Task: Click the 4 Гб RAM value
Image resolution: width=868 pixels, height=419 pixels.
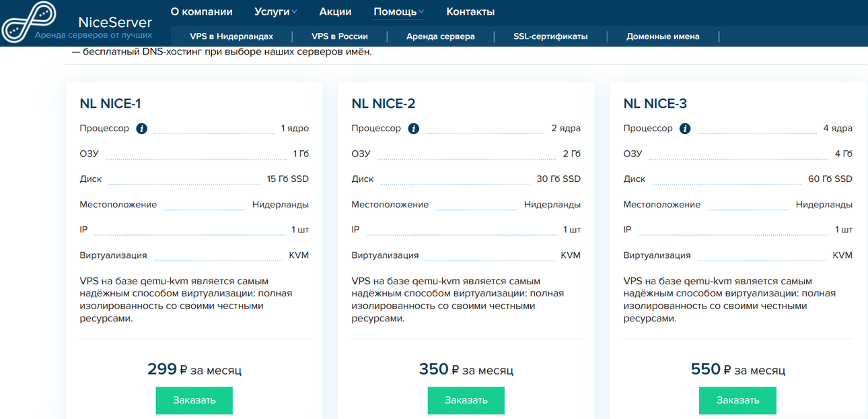Action: click(x=844, y=154)
